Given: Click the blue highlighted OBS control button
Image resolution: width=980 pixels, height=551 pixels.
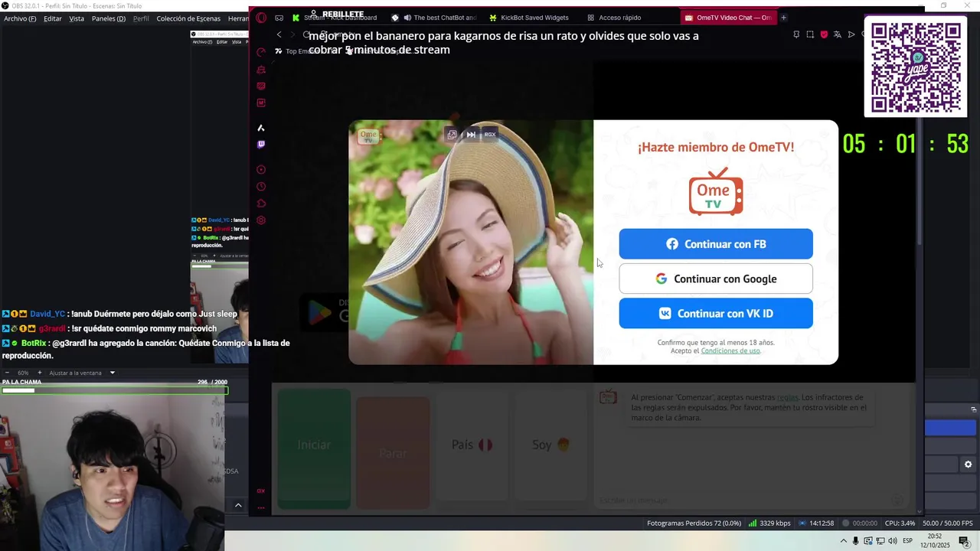Looking at the screenshot, I should [950, 428].
